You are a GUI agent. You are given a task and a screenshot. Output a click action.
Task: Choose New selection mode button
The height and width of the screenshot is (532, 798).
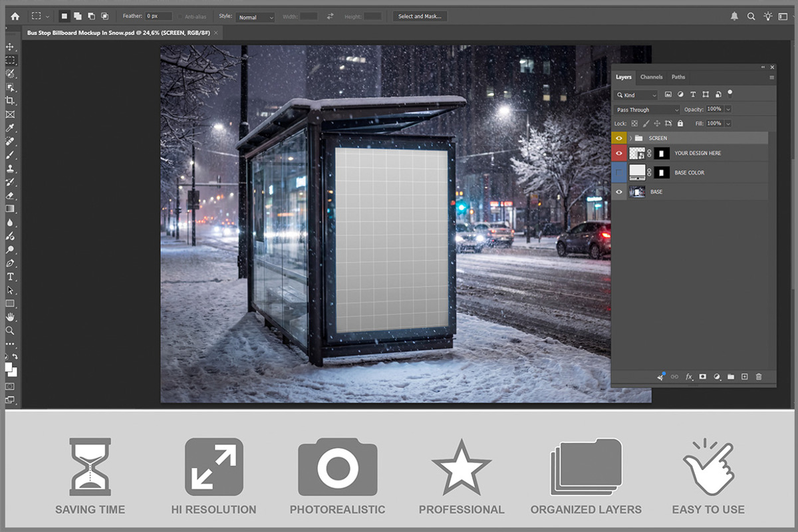tap(65, 16)
